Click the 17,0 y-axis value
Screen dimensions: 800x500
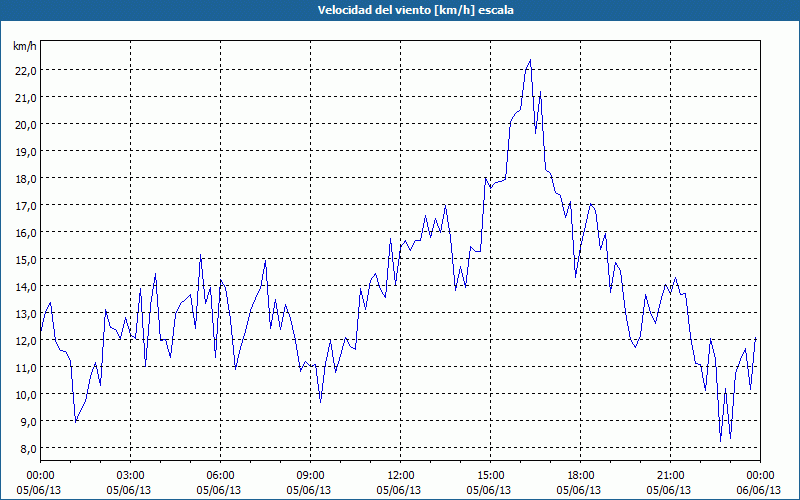click(x=26, y=206)
